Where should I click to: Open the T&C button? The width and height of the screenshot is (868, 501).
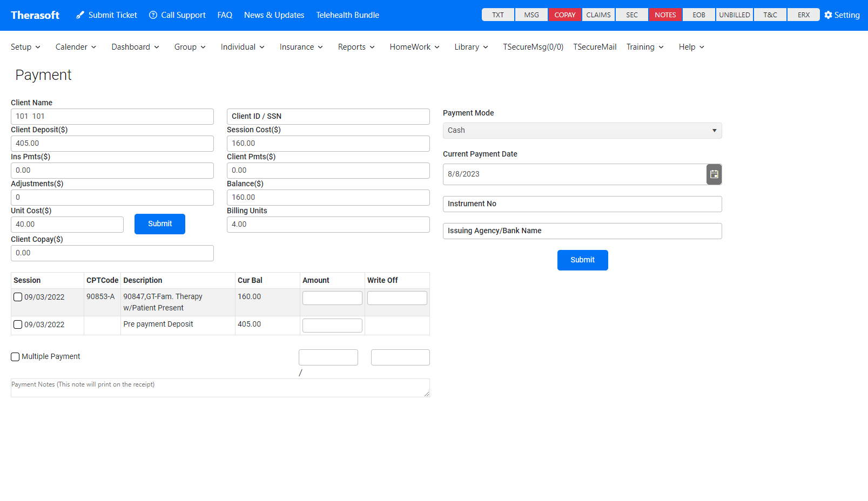(770, 15)
